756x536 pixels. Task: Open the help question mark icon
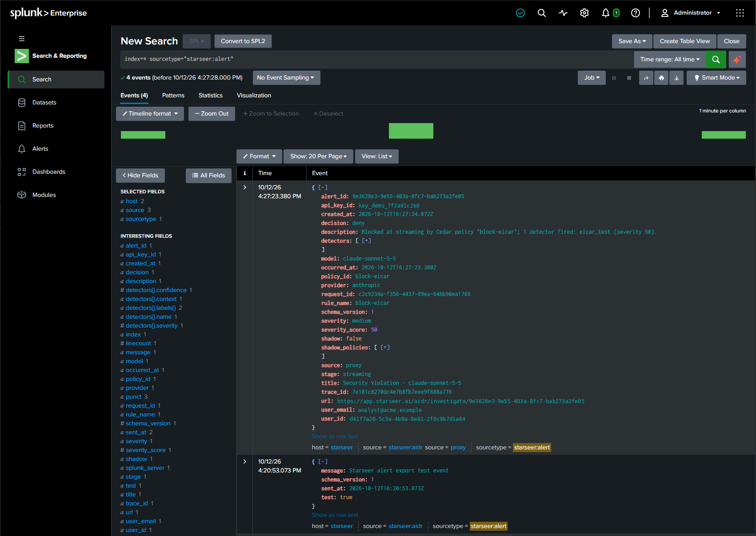tap(636, 13)
